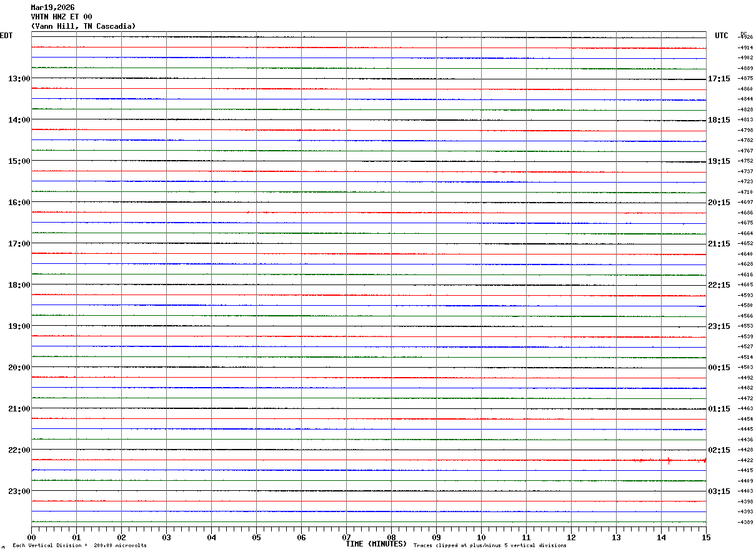756x554 pixels.
Task: Click the Vann Hill, TN Cascadia location text
Action: (x=83, y=26)
